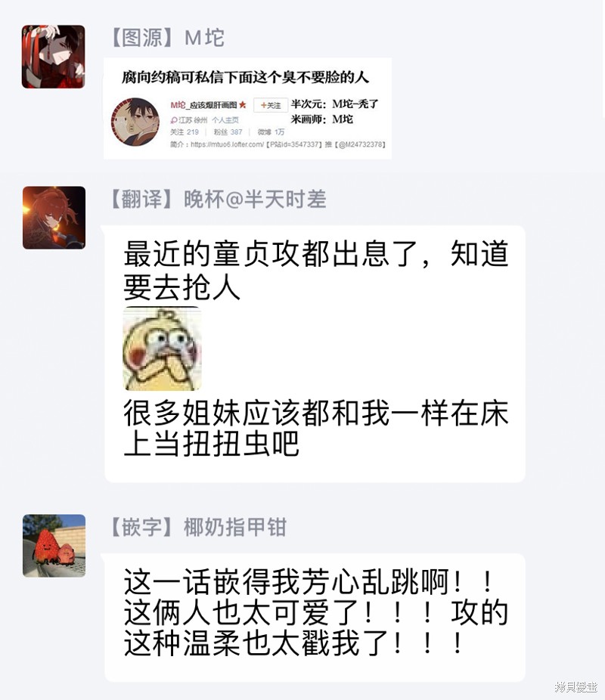Click the circular Weibo profile picture
This screenshot has height=700, width=605.
135,122
